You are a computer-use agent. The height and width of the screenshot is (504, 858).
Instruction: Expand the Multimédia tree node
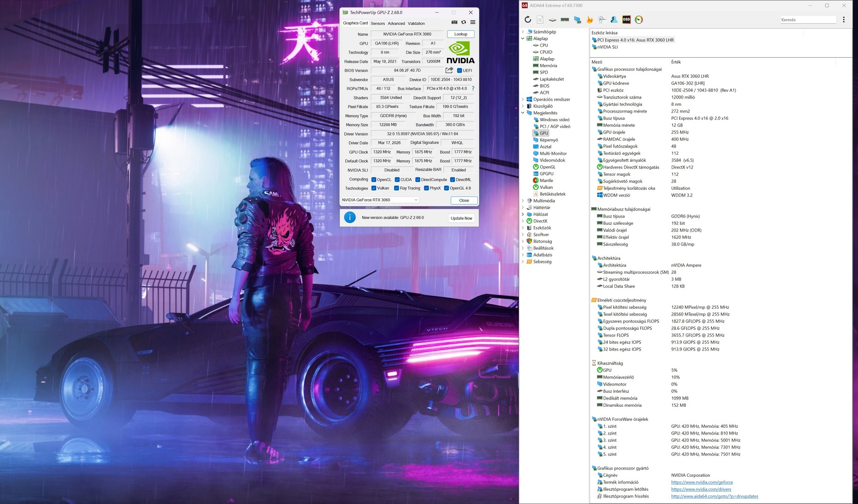[x=523, y=201]
